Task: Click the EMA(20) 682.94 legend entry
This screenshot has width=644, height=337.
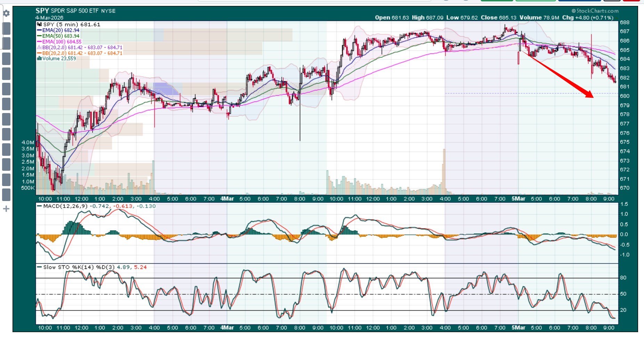Action: [58, 30]
